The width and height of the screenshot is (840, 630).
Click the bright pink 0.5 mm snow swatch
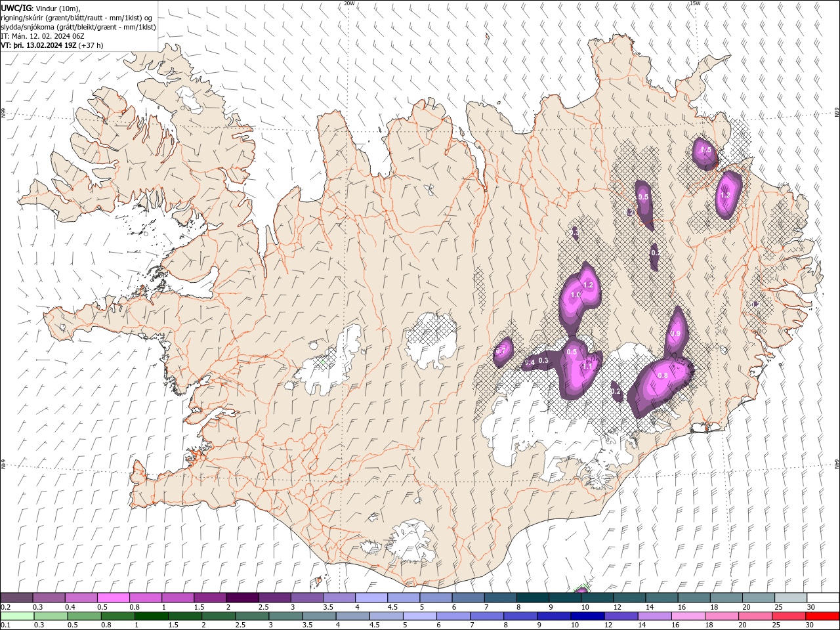(113, 598)
